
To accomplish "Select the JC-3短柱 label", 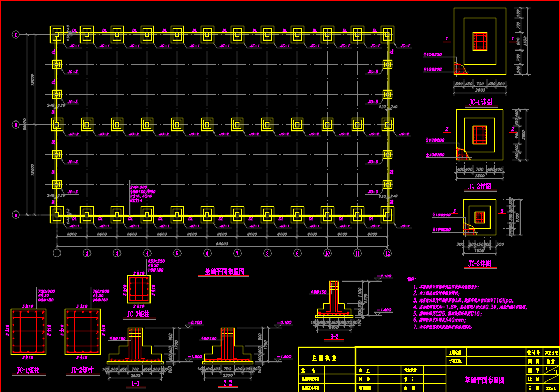I will (139, 314).
